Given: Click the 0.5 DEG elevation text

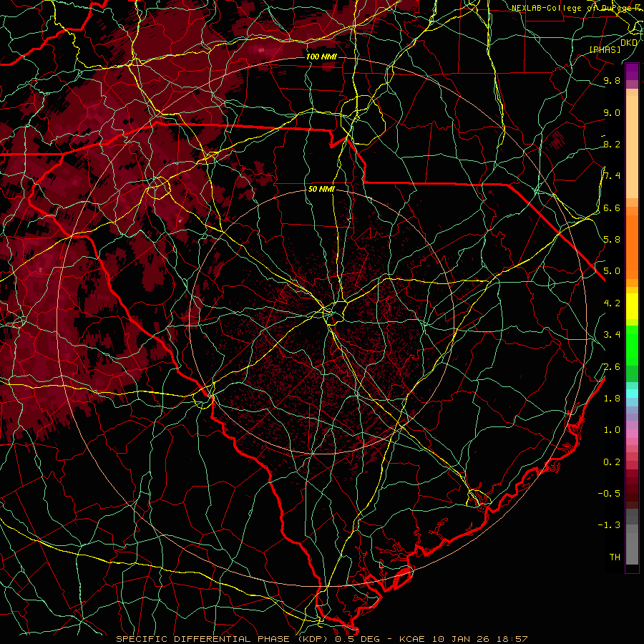Looking at the screenshot, I should pos(356,639).
